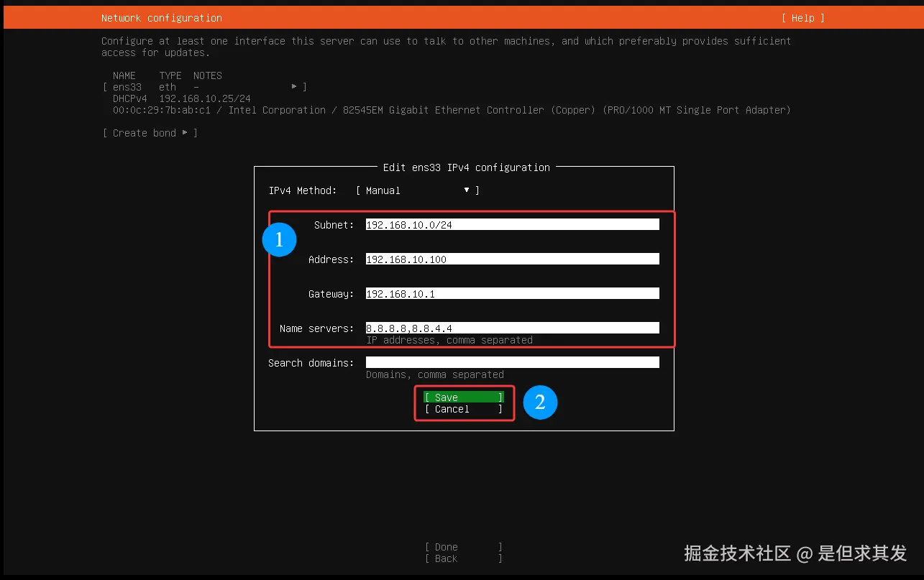Open the IPv4 Method dropdown
This screenshot has width=924, height=580.
point(467,190)
